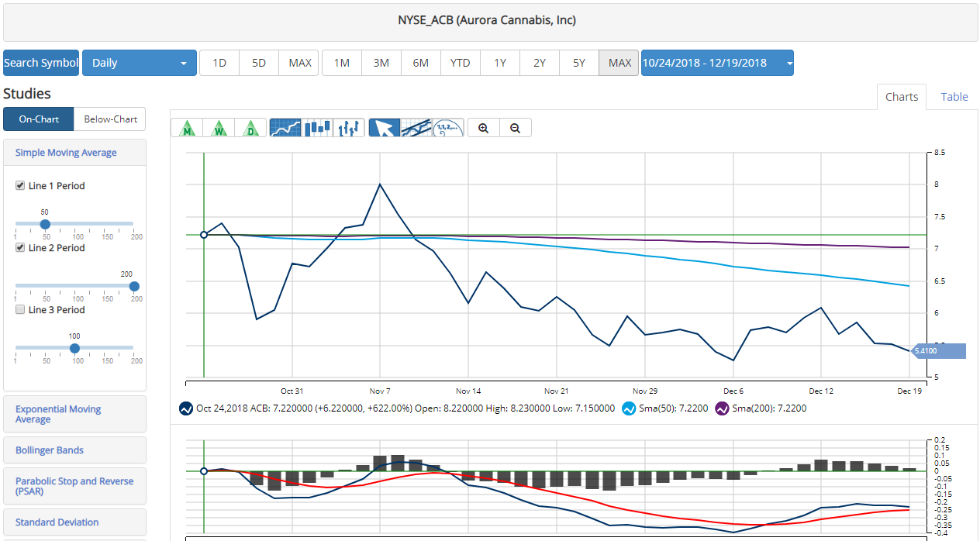Switch to OHLC bar chart type
The width and height of the screenshot is (980, 541).
pos(349,128)
